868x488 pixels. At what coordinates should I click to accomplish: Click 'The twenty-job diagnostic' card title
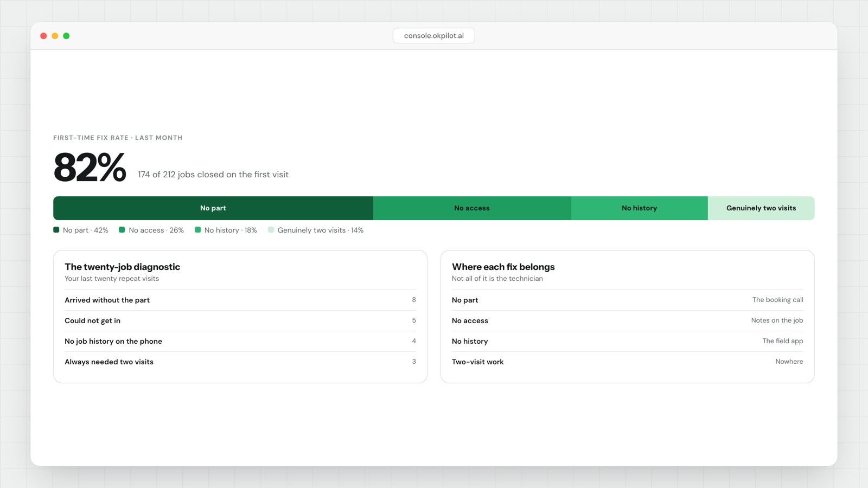click(123, 267)
